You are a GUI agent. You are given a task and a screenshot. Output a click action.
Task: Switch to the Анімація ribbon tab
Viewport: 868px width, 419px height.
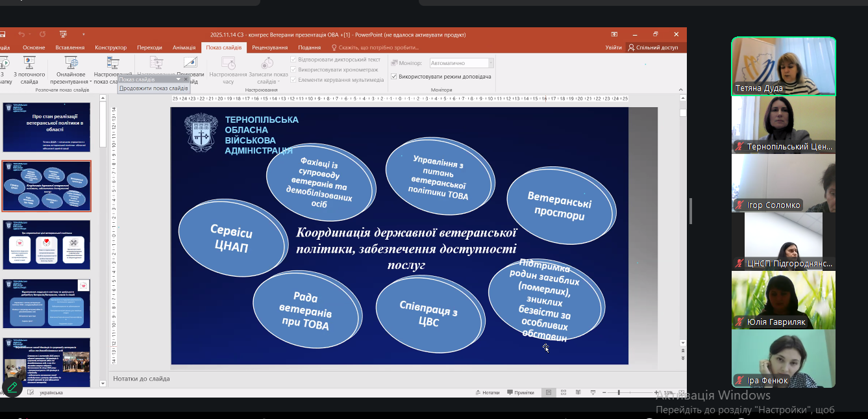[184, 47]
